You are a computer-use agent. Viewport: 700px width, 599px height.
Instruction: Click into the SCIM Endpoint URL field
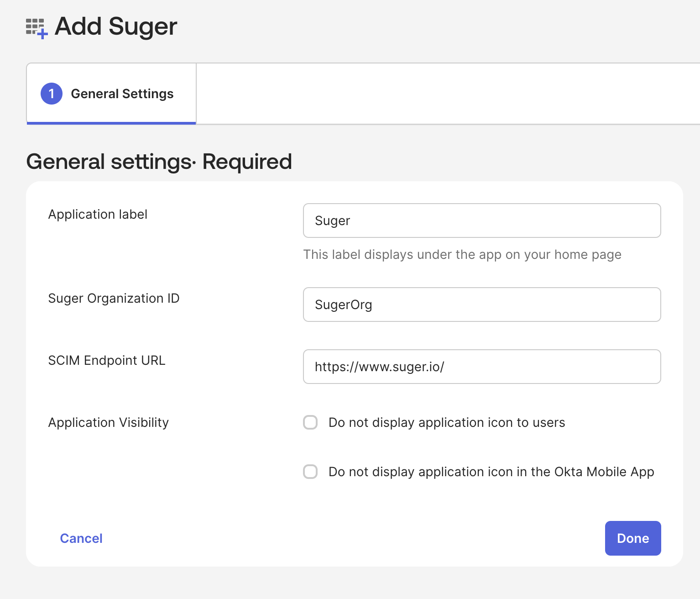point(481,367)
